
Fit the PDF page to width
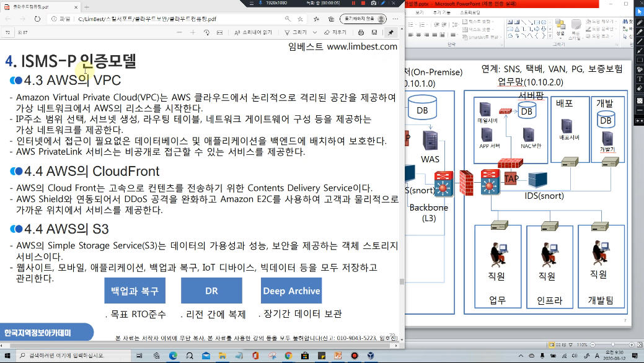[220, 32]
